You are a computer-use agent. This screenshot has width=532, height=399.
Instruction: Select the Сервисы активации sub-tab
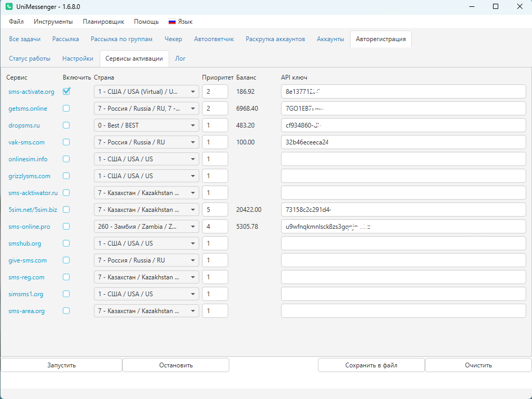coord(134,59)
